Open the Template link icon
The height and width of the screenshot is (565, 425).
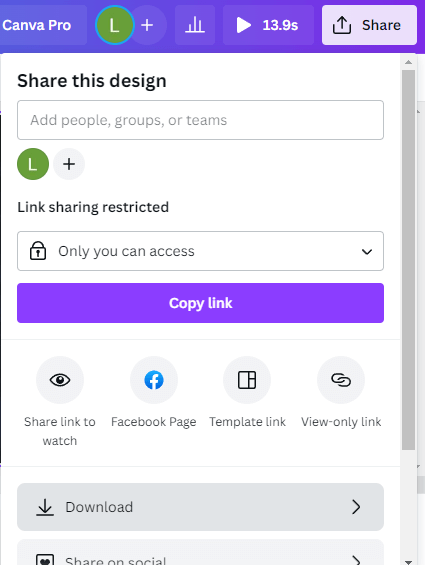click(x=247, y=380)
